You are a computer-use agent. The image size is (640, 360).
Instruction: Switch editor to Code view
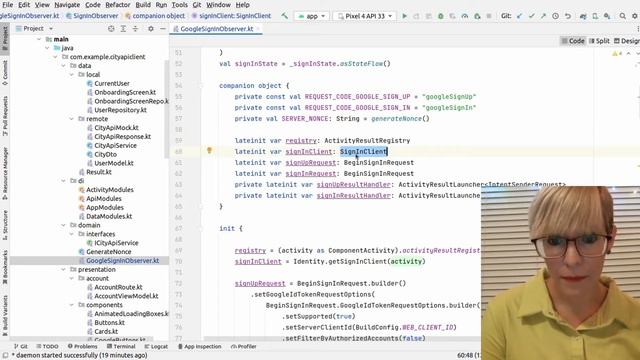(x=573, y=41)
